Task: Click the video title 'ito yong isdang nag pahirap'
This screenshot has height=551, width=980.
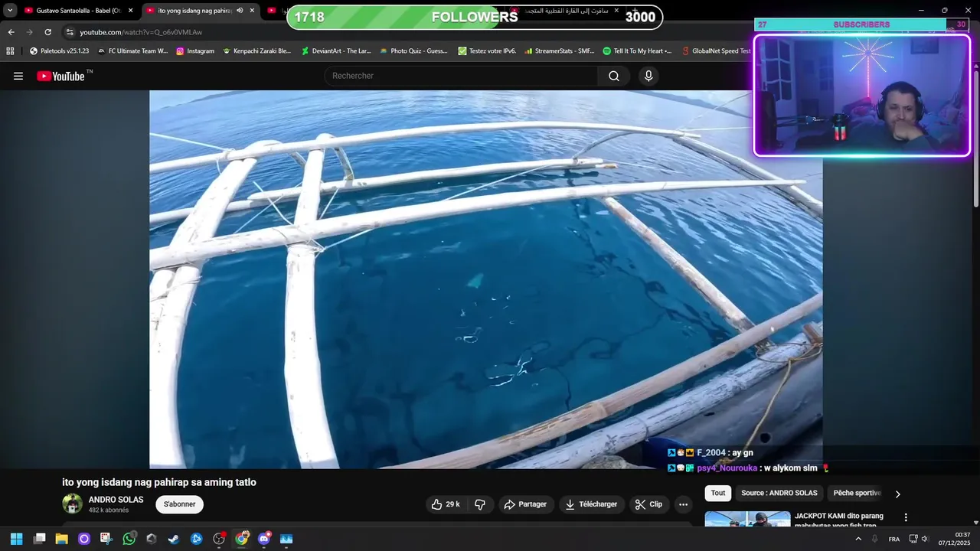Action: click(x=159, y=482)
